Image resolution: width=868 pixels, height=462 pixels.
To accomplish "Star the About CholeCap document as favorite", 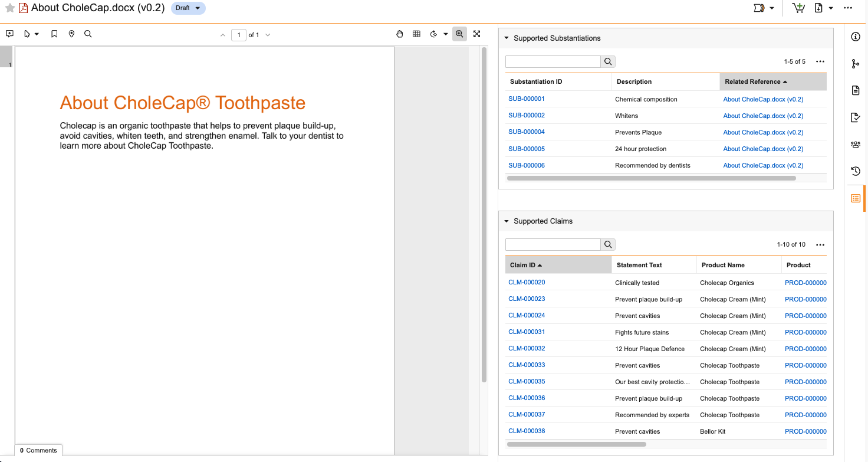I will (9, 8).
